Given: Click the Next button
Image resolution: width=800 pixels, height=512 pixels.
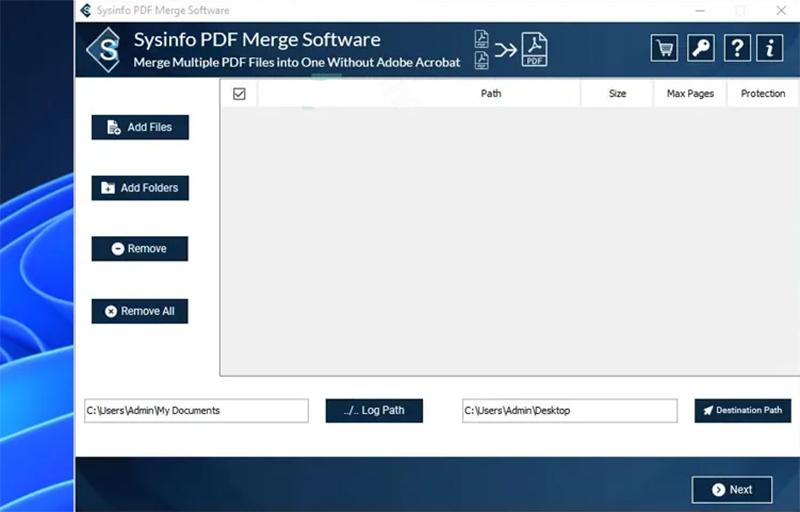Looking at the screenshot, I should tap(732, 490).
